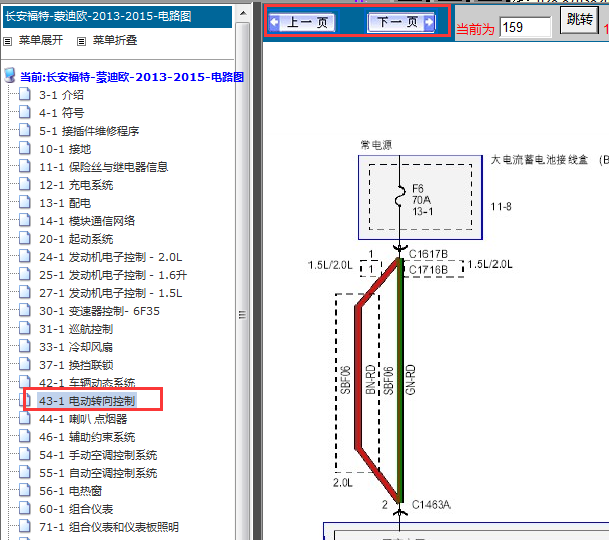Viewport: 609px width, 540px height.
Task: Open tree item 14-1 模块通信网络
Action: [87, 221]
